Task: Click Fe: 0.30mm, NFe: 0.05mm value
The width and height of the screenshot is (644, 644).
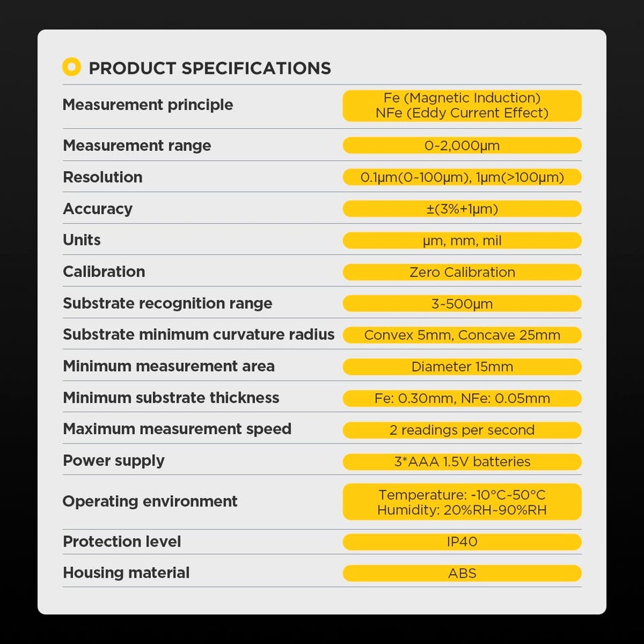Action: point(462,398)
